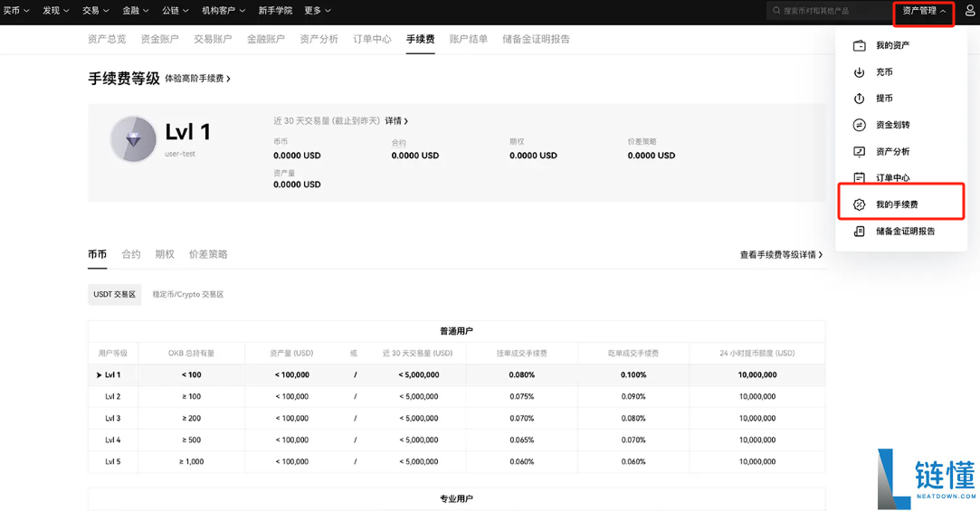Select the 手续费 tab
This screenshot has height=511, width=980.
420,39
